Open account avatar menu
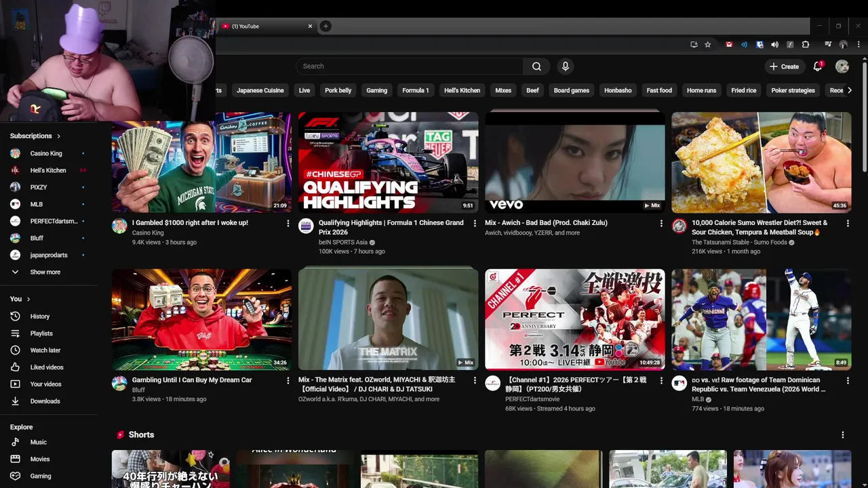Image resolution: width=868 pixels, height=488 pixels. pos(842,66)
